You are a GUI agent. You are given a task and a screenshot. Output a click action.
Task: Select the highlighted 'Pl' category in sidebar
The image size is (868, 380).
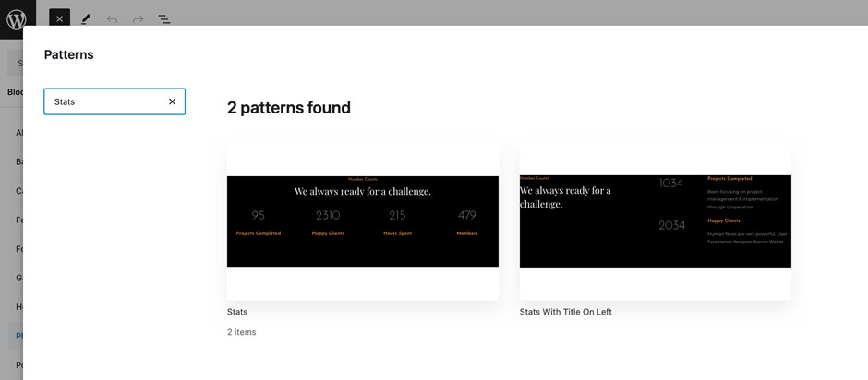[18, 336]
